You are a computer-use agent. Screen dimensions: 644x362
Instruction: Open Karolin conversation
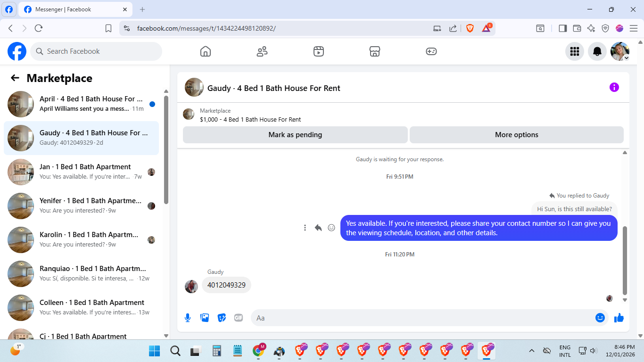tap(81, 240)
